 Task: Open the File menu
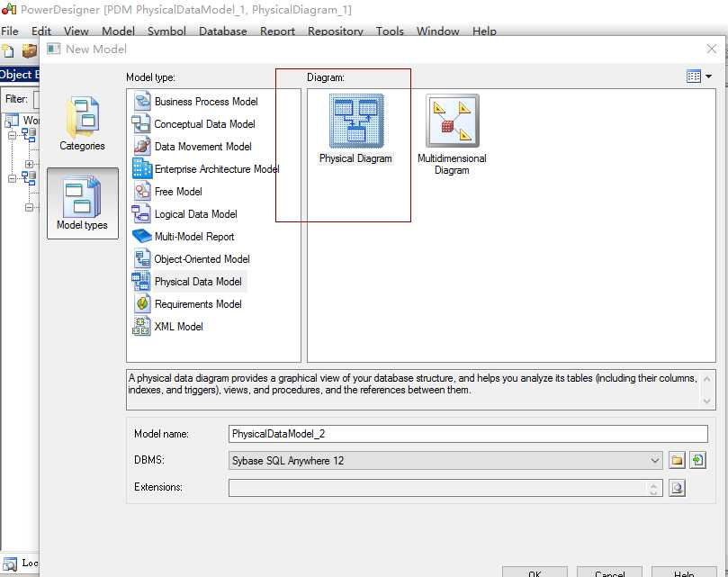(x=10, y=32)
